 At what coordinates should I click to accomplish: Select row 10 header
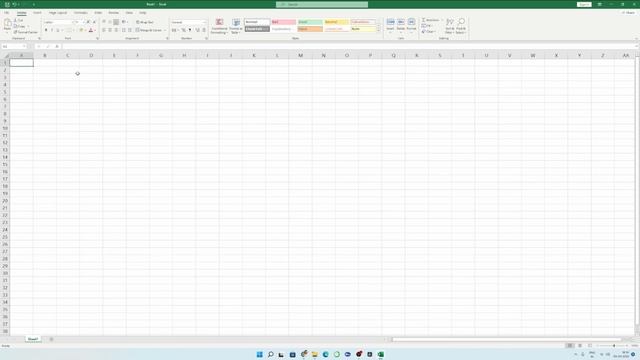point(5,128)
